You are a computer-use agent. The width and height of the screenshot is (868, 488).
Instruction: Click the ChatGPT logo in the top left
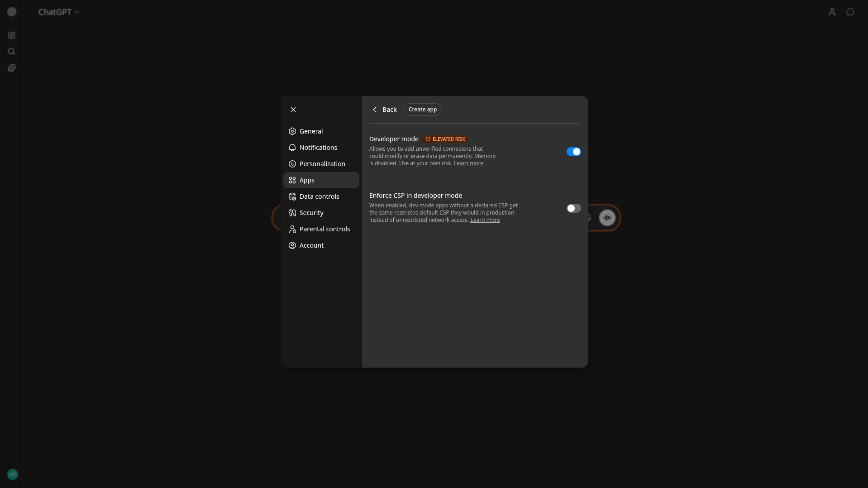12,12
